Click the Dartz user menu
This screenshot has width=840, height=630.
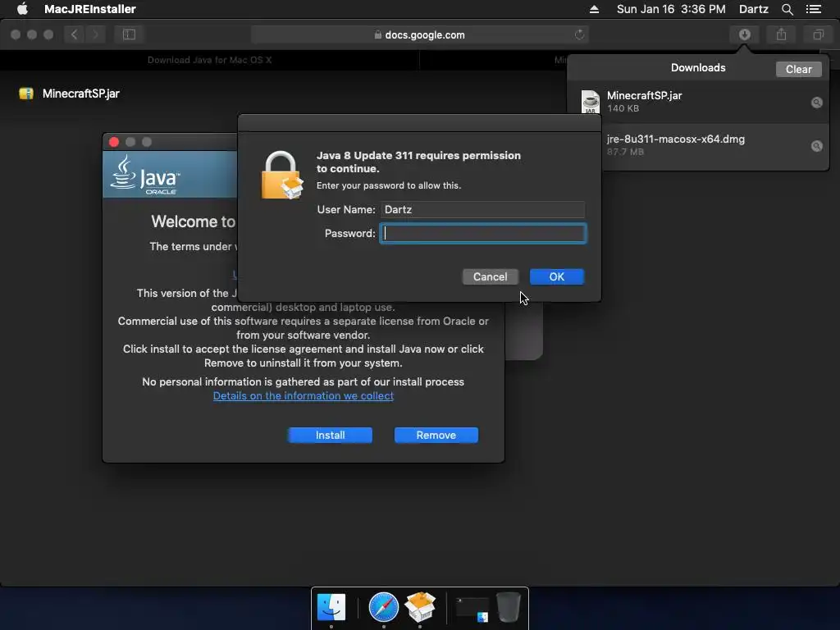[x=753, y=9]
